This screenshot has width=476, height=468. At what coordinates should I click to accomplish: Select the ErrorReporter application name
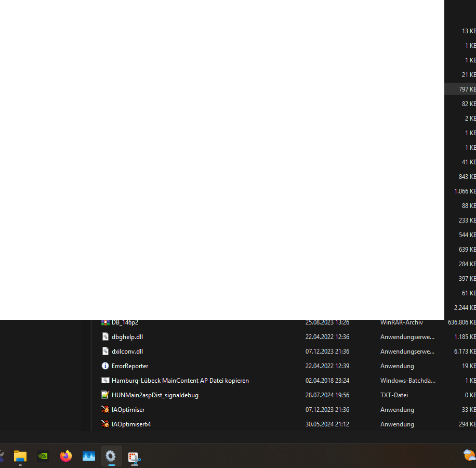[x=130, y=366]
